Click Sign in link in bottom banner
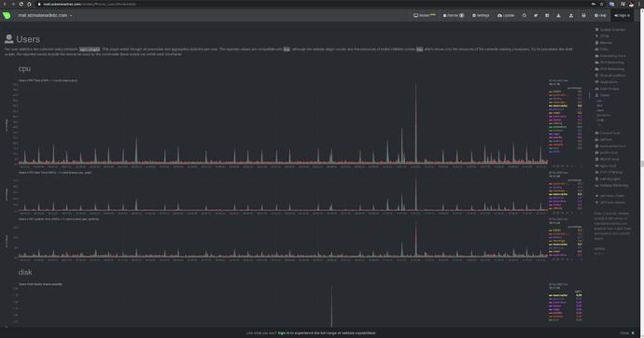 pos(284,333)
